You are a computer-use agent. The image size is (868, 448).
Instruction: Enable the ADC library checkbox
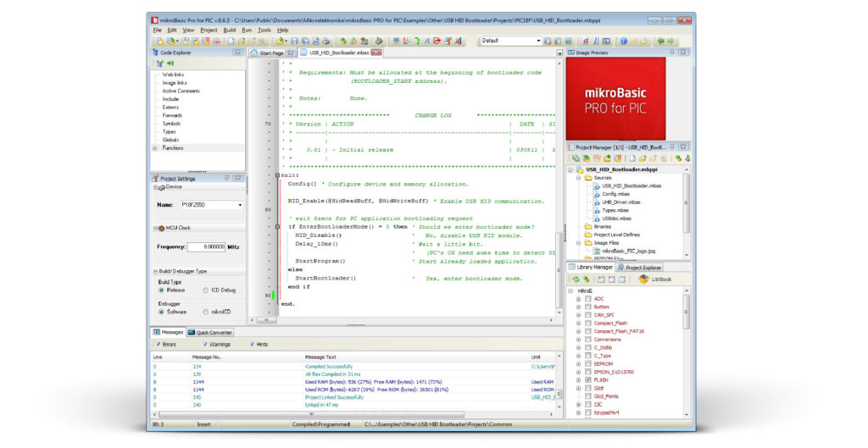(588, 299)
